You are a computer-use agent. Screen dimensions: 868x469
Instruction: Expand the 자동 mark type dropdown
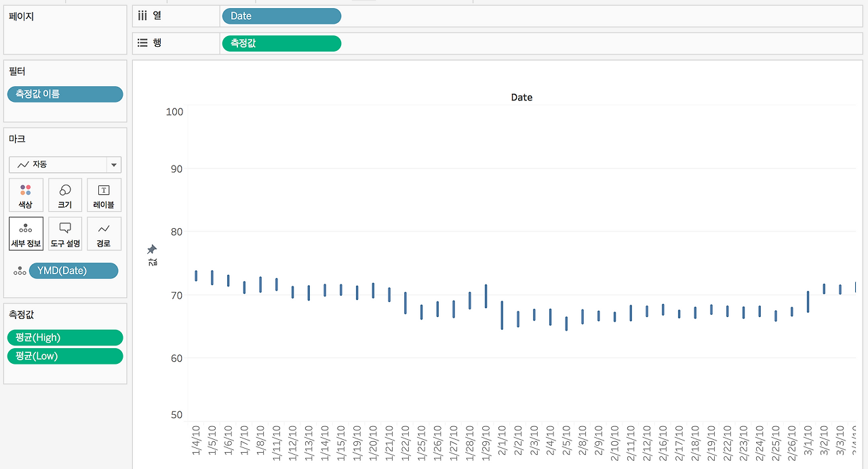(x=114, y=164)
